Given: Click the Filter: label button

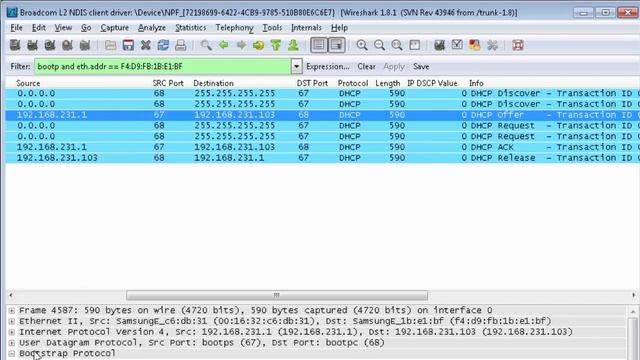Looking at the screenshot, I should coord(20,67).
